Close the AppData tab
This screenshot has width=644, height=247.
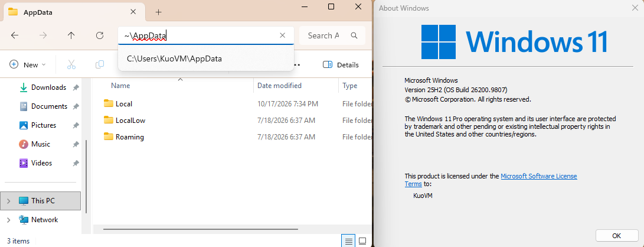click(x=133, y=12)
